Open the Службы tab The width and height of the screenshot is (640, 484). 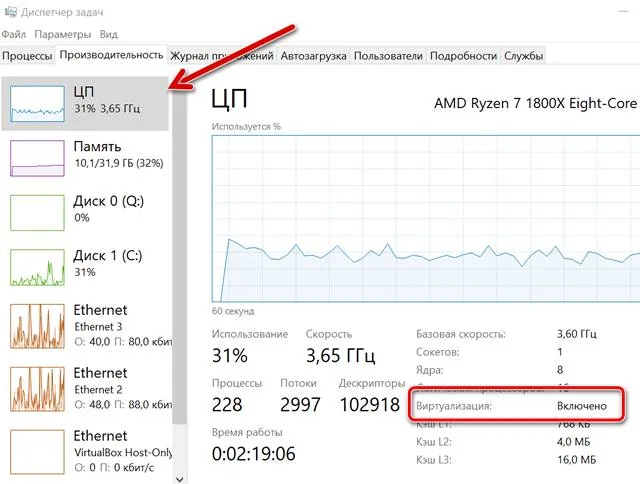tap(524, 57)
